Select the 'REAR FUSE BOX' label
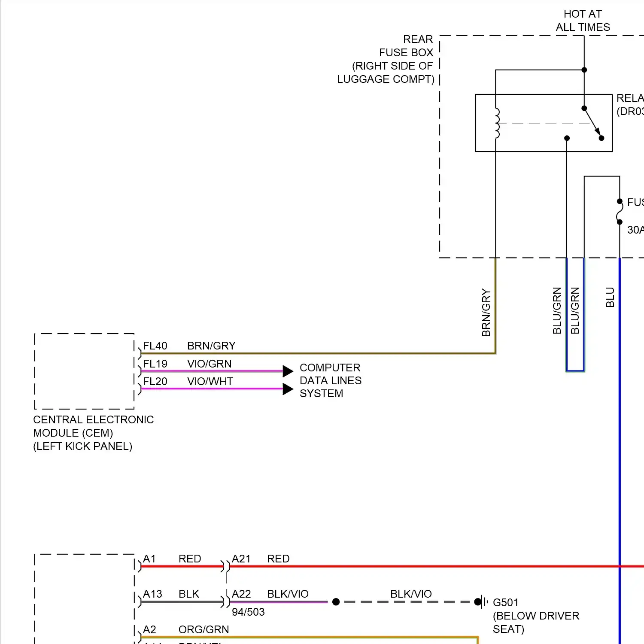644x644 pixels. [406, 46]
